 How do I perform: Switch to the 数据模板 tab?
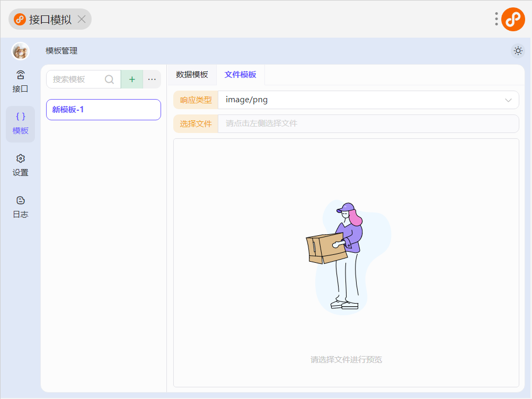point(192,75)
